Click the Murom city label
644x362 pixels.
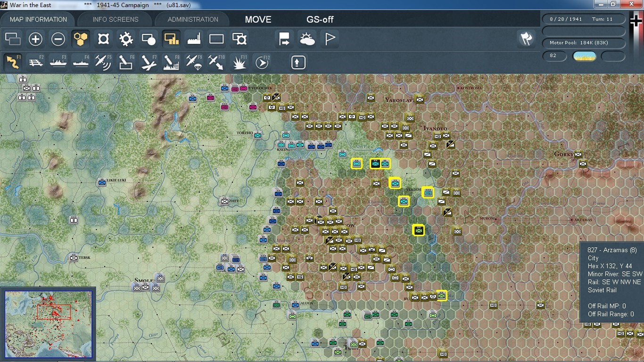tap(487, 219)
